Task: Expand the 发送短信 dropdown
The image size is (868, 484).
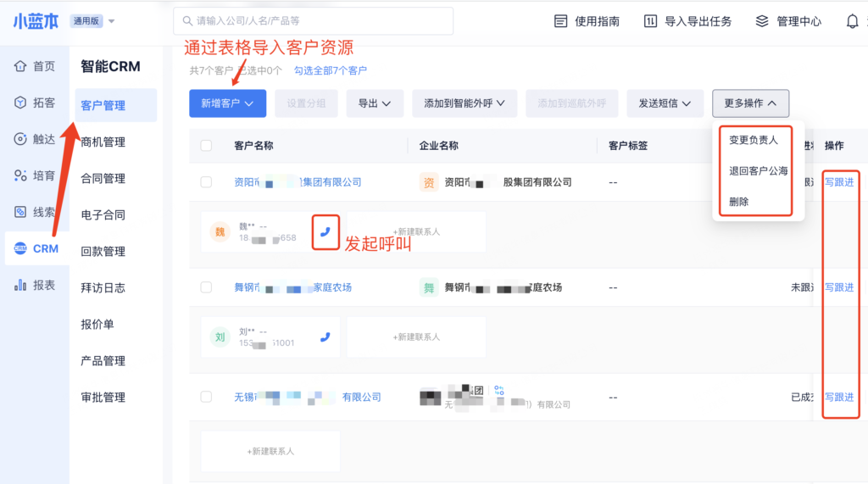Action: click(665, 103)
